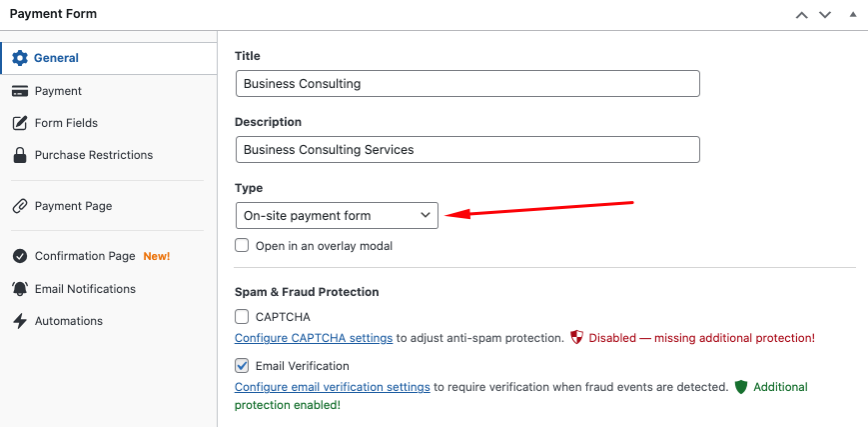Open the Email Notifications tab
This screenshot has height=427, width=868.
(85, 289)
